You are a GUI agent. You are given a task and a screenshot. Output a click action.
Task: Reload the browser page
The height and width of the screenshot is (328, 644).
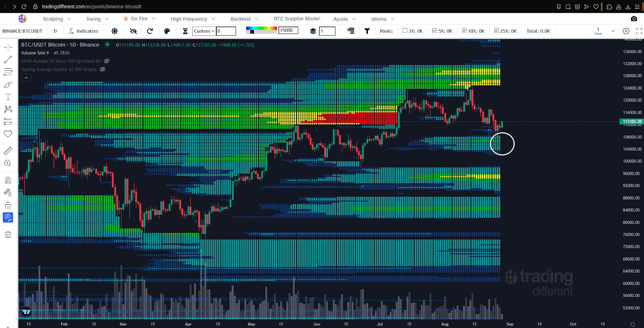(24, 6)
